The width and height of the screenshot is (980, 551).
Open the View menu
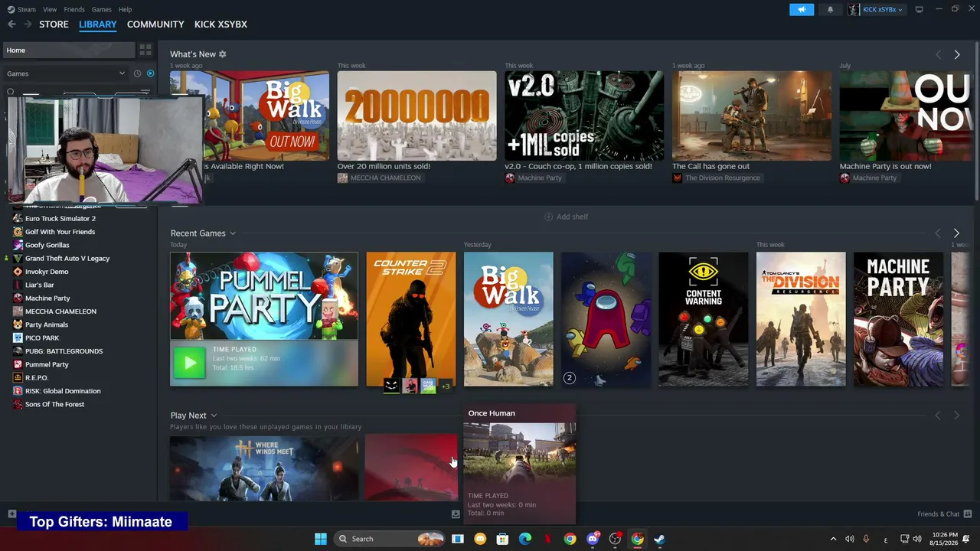[x=50, y=9]
